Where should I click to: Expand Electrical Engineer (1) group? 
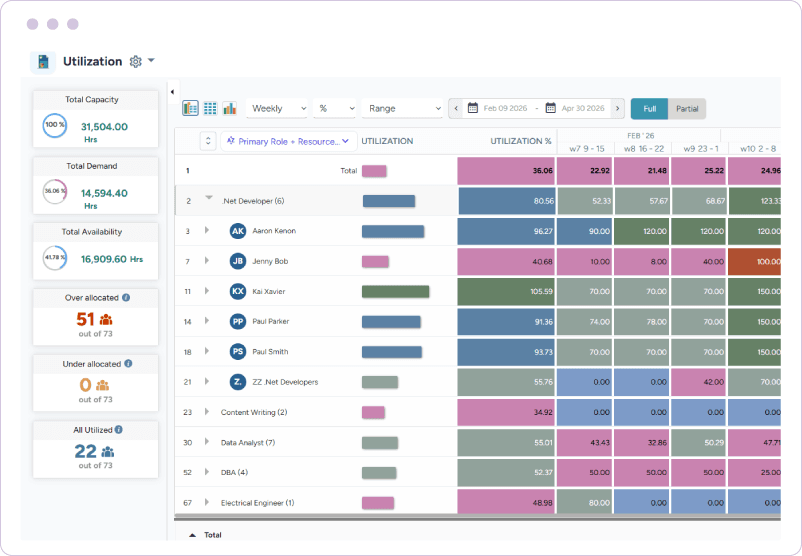click(x=207, y=502)
